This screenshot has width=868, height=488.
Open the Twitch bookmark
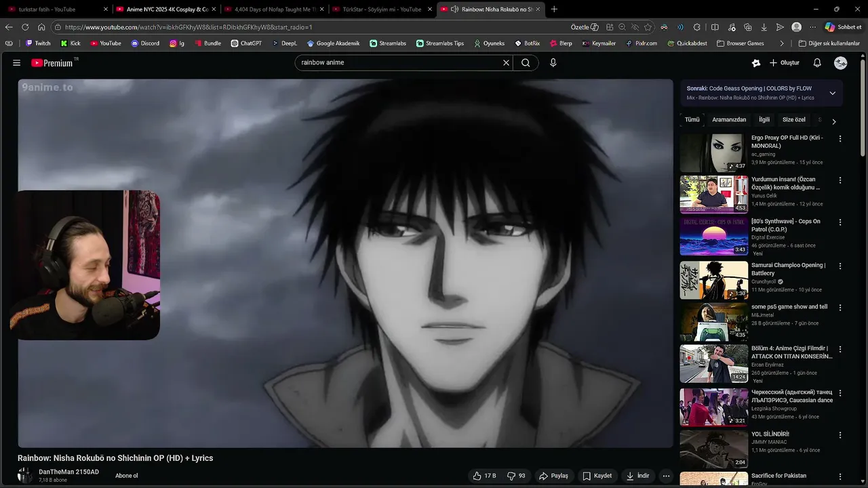(38, 43)
